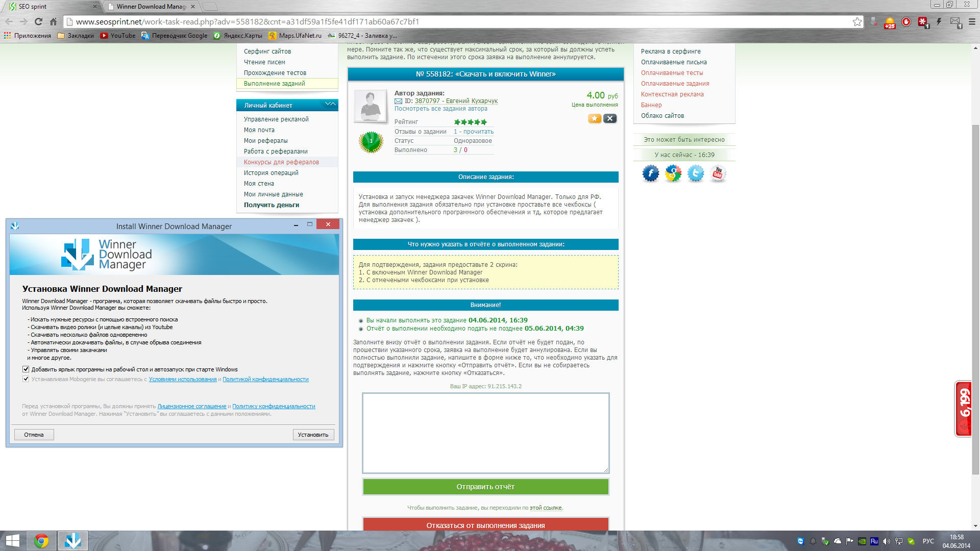Toggle the Mobogenie agreement checkbox
The image size is (980, 551).
26,379
